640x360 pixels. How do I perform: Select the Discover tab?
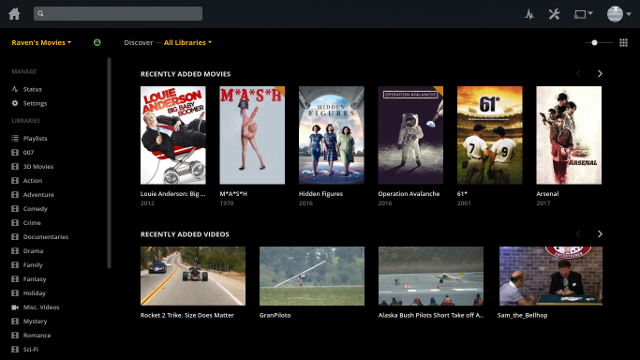point(138,42)
